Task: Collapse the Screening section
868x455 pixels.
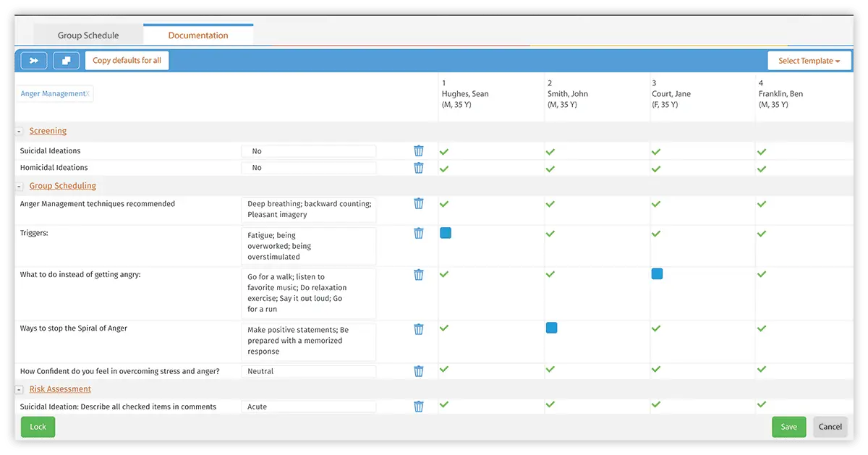Action: (x=20, y=131)
